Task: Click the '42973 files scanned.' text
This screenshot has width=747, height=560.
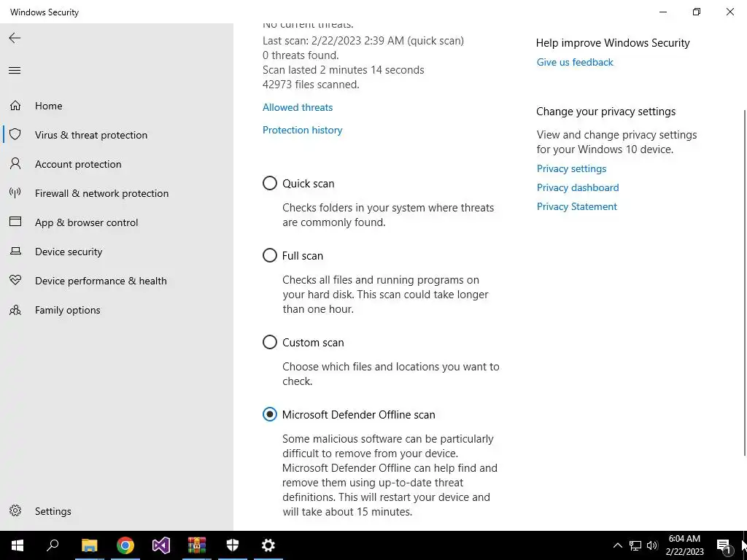Action: 311,85
